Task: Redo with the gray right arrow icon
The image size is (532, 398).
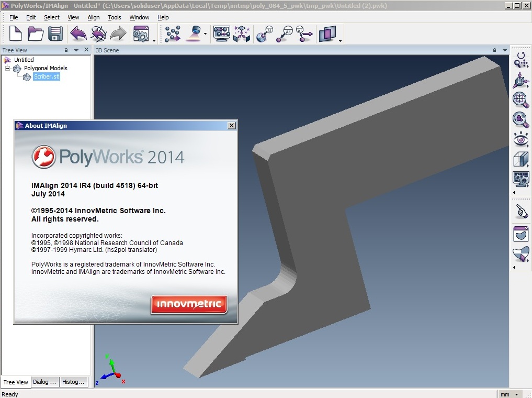Action: 118,34
